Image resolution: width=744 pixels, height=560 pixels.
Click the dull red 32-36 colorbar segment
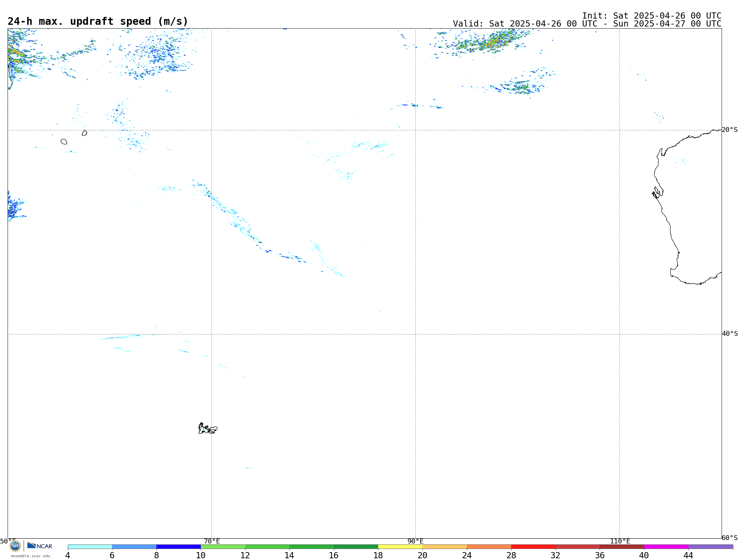coord(578,547)
